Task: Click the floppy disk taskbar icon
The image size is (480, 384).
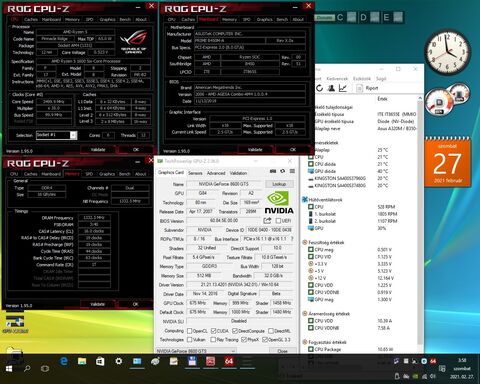Action: point(192,361)
